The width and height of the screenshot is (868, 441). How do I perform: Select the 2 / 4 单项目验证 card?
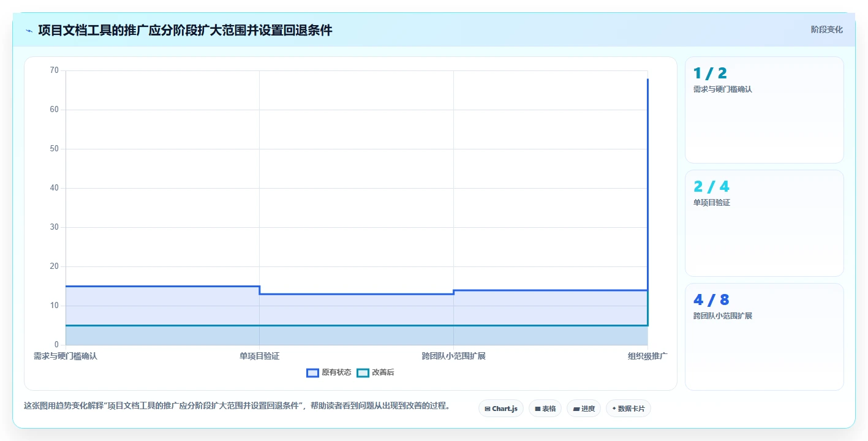(764, 224)
